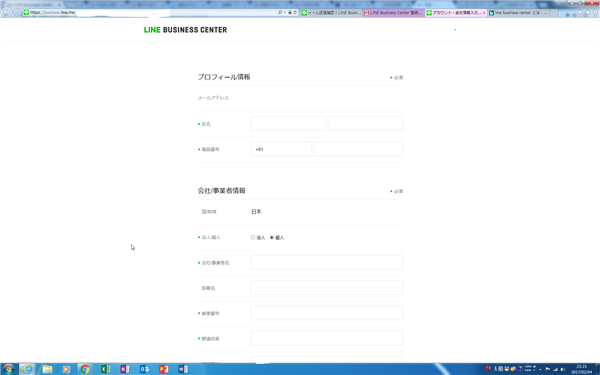Select the 法人 radio button
Viewport: 600px width, 375px height.
click(253, 238)
